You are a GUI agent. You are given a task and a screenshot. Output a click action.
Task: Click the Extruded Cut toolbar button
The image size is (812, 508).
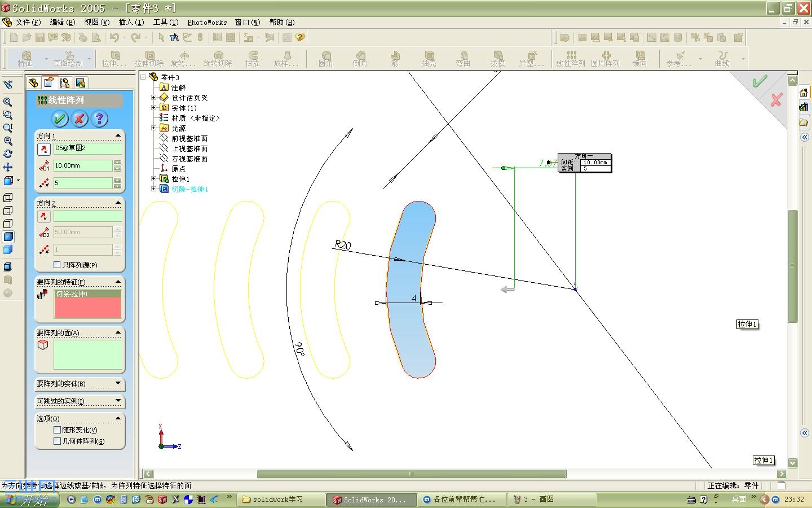pyautogui.click(x=149, y=59)
